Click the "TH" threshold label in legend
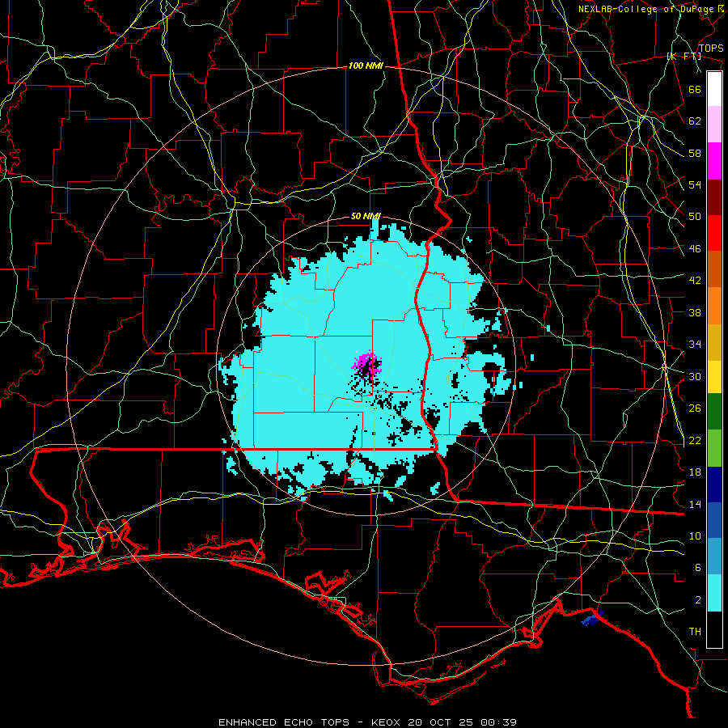728x728 pixels. click(x=695, y=632)
